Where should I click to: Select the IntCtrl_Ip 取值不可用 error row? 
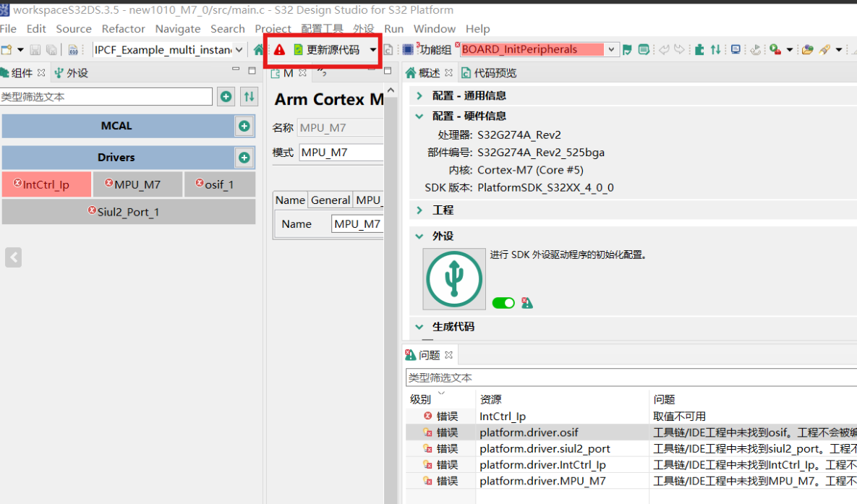click(631, 416)
